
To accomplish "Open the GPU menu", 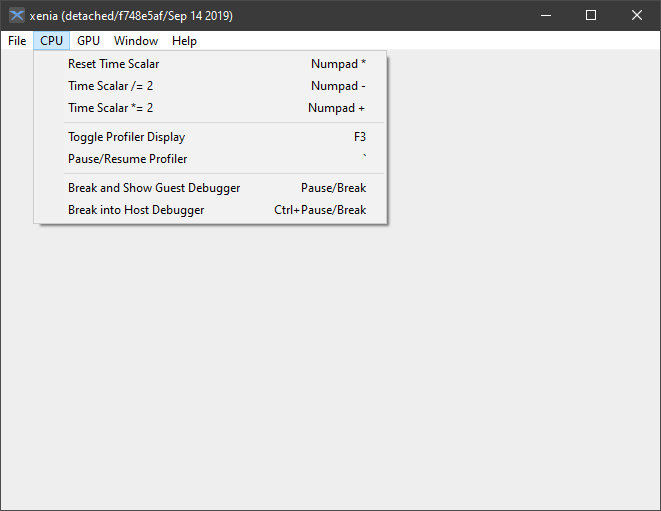I will pyautogui.click(x=88, y=41).
